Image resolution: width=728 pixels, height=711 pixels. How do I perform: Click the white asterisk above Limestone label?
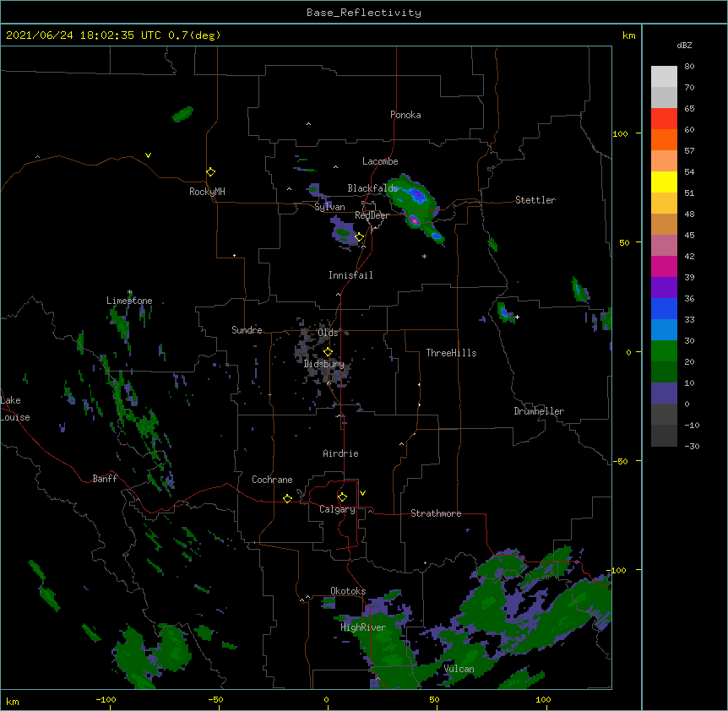[130, 292]
